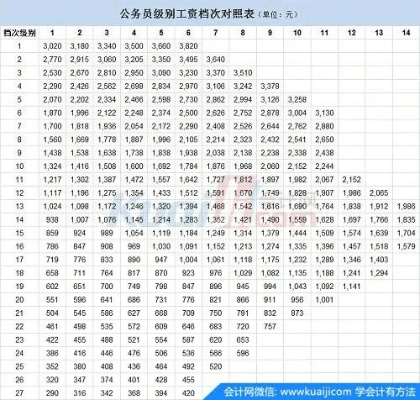This screenshot has width=420, height=400.
Task: Click the 2,152 cell in level 11 row
Action: tap(352, 180)
